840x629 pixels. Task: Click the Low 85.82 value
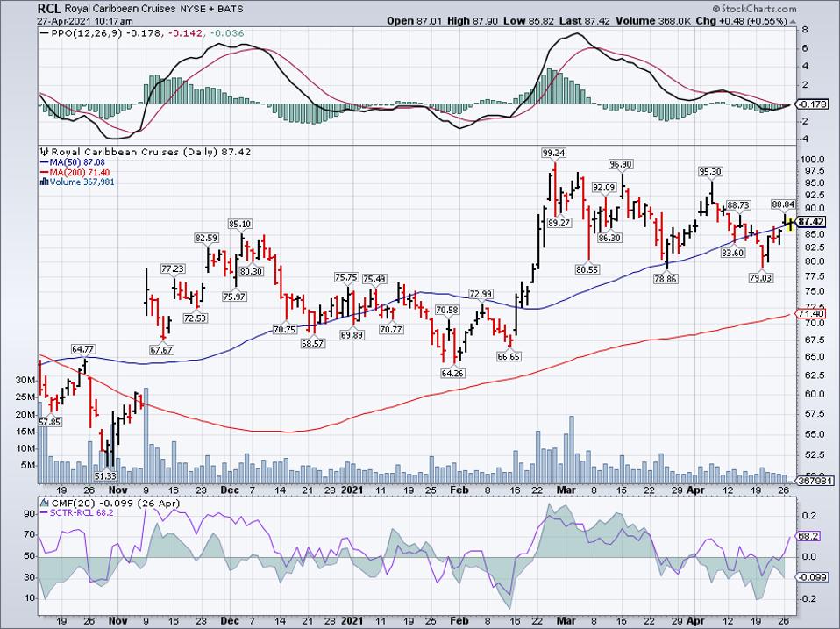point(529,21)
